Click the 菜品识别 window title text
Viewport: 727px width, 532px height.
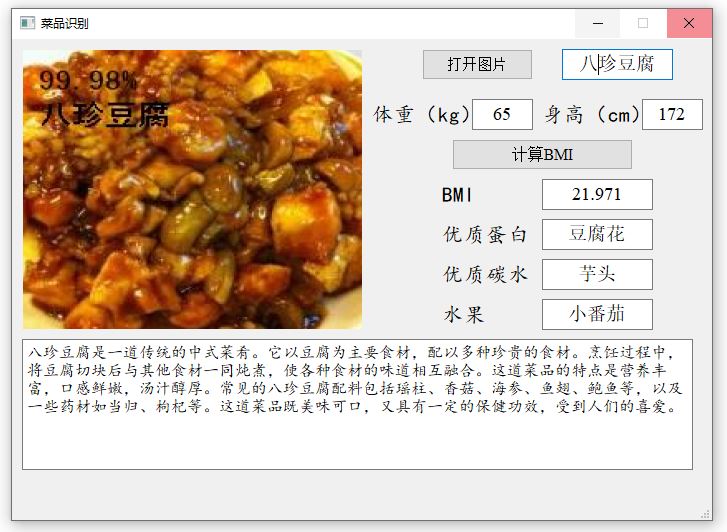click(64, 23)
